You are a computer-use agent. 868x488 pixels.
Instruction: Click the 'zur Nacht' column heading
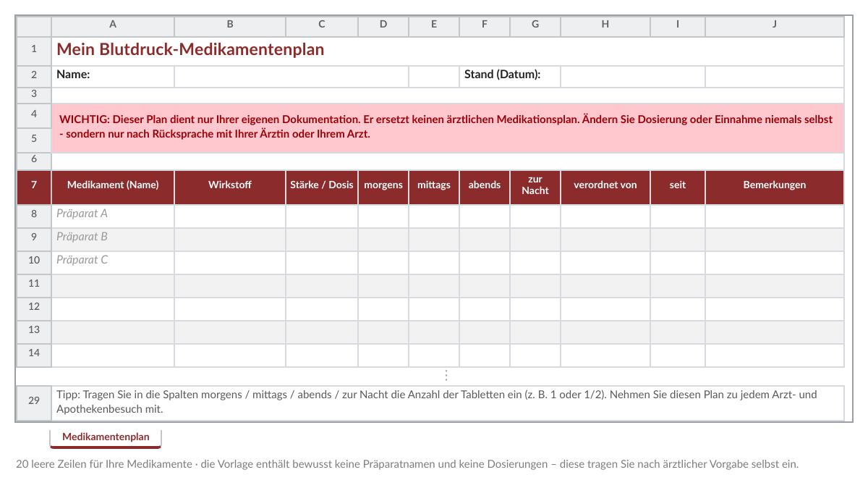tap(535, 186)
